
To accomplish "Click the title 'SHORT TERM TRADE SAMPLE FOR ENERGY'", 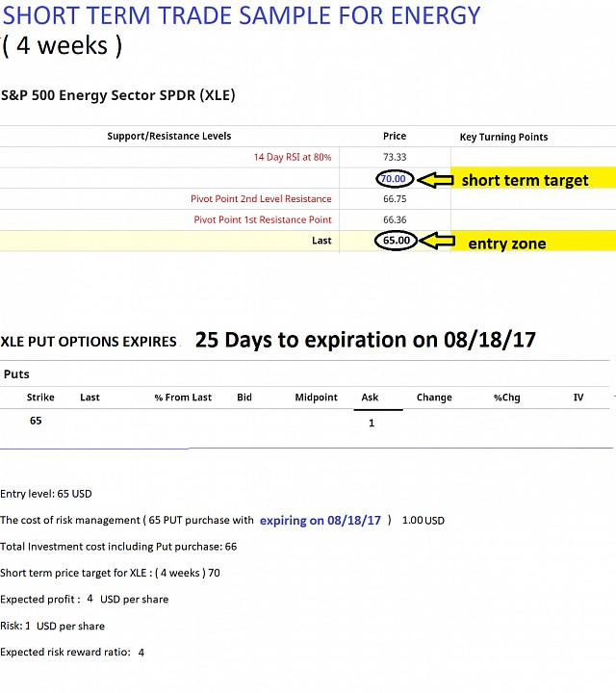I will 242,16.
